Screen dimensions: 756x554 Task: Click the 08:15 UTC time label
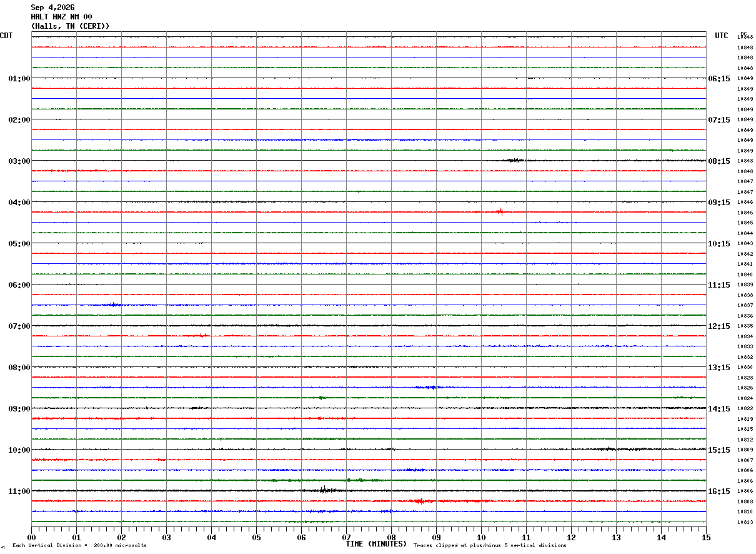click(x=719, y=161)
